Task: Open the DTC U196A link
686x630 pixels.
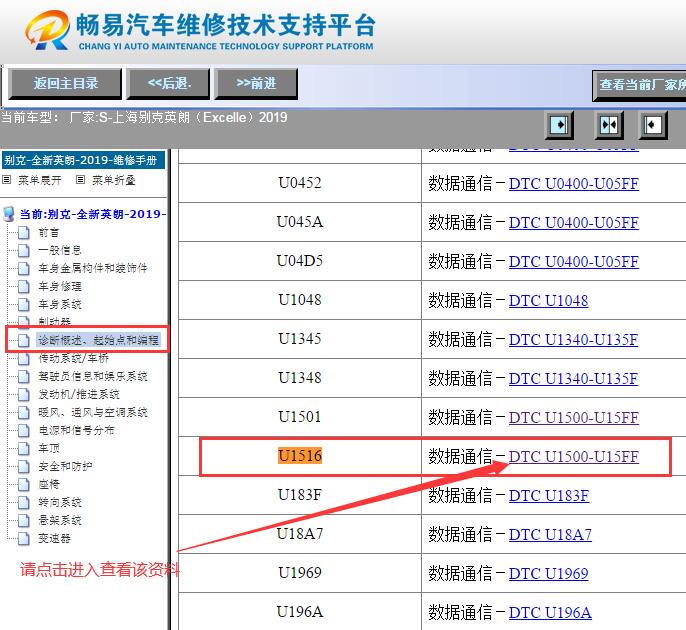Action: point(550,612)
